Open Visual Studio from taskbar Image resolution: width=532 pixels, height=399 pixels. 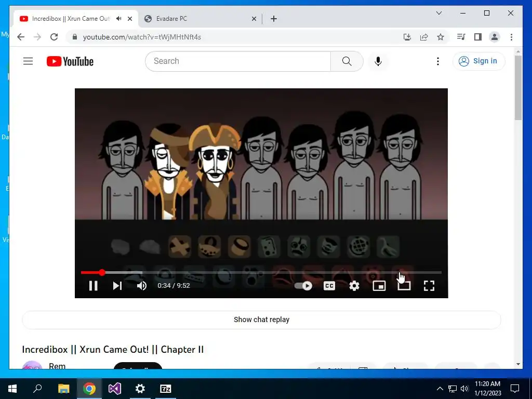point(115,389)
